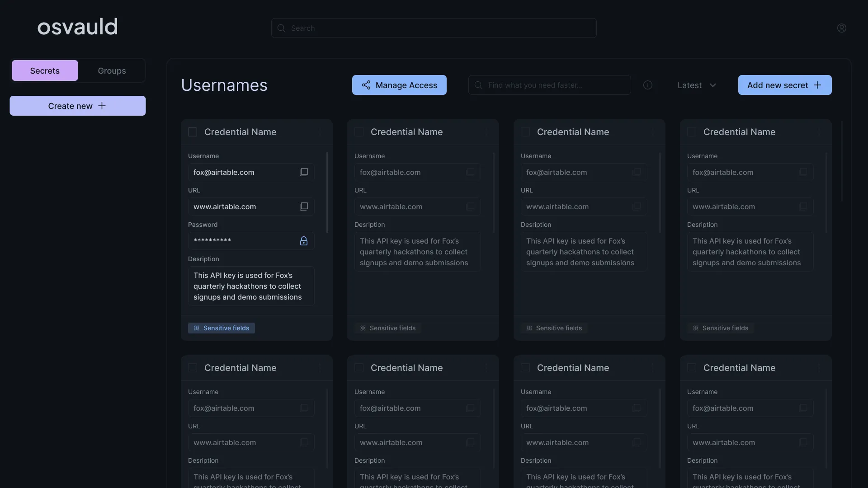Click the Manage Access button

(399, 85)
